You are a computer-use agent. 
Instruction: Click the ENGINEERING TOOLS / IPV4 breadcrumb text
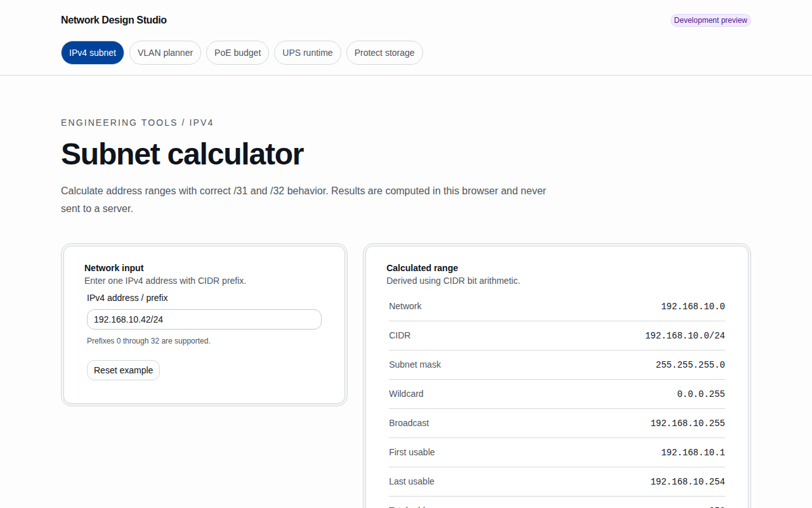[x=137, y=123]
